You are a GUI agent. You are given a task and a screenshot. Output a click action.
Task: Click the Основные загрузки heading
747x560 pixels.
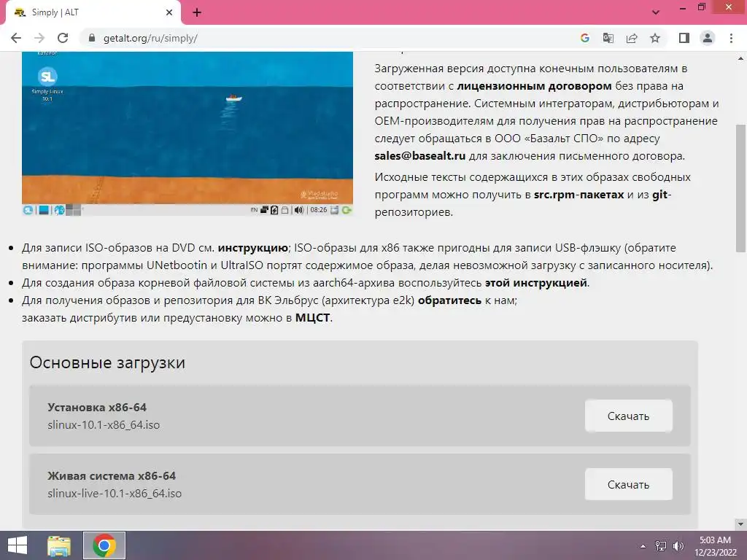107,362
